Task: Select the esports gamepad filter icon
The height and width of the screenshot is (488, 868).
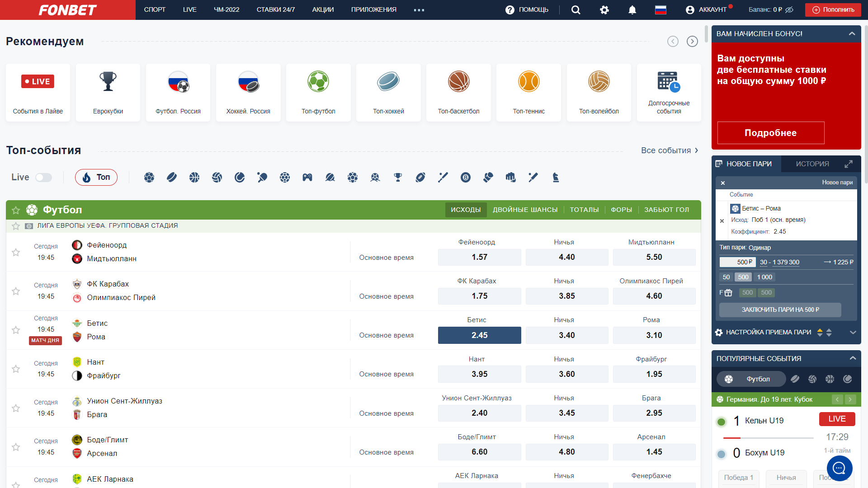Action: point(307,178)
